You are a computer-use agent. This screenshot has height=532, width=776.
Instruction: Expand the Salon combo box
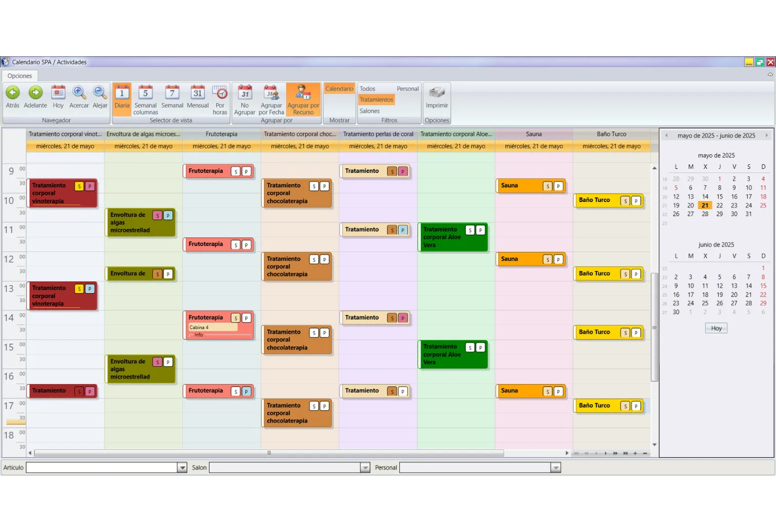pos(365,468)
